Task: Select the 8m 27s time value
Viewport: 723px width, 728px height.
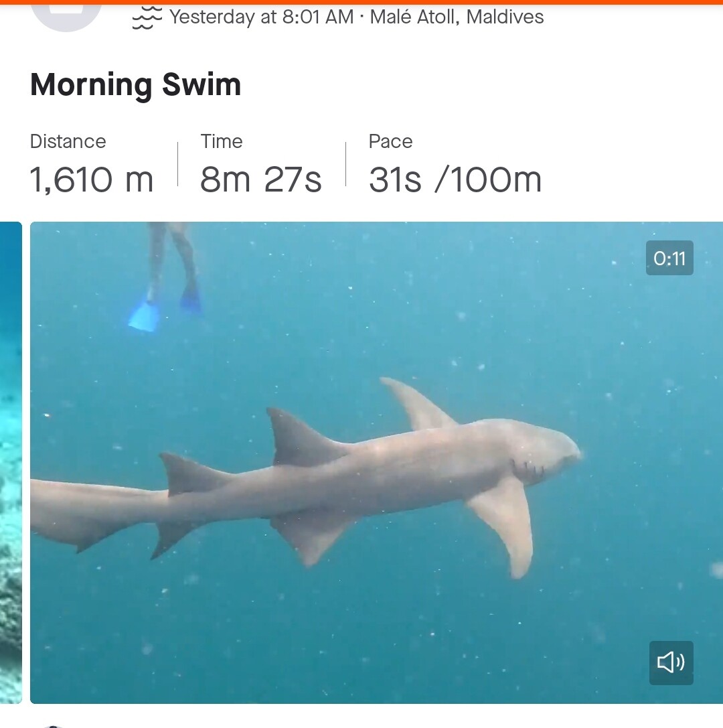Action: pos(261,179)
